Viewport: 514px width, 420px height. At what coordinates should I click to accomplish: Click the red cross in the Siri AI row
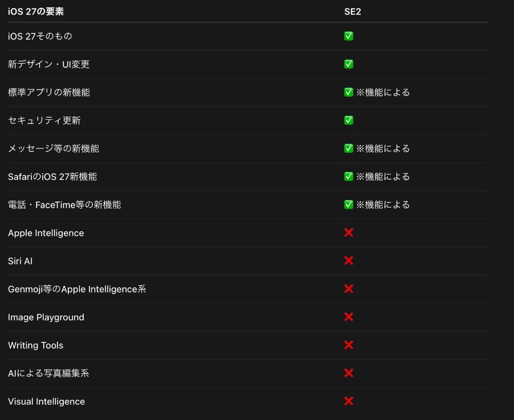point(348,261)
